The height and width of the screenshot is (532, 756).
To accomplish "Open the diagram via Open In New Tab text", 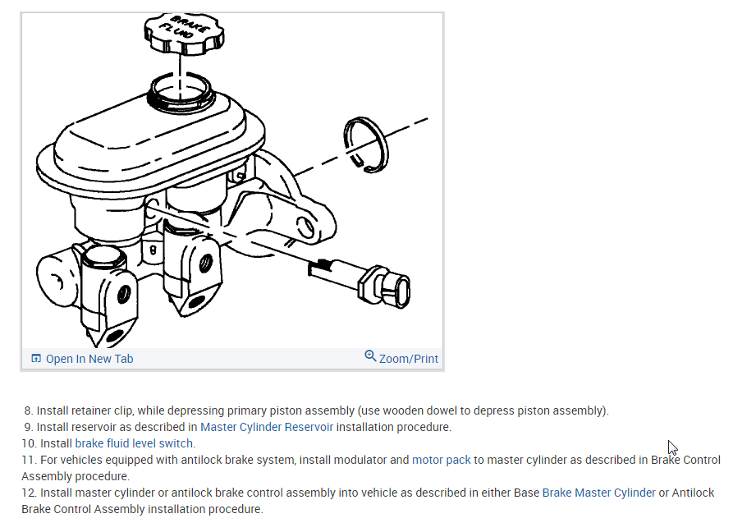I will 89,359.
